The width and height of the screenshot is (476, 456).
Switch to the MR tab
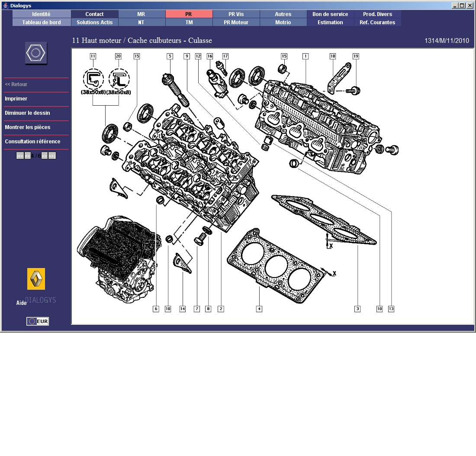click(x=141, y=14)
